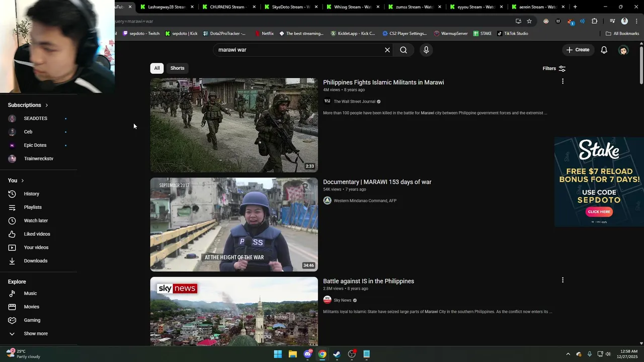The image size is (644, 362).
Task: Open Discord from taskbar
Action: click(x=307, y=354)
